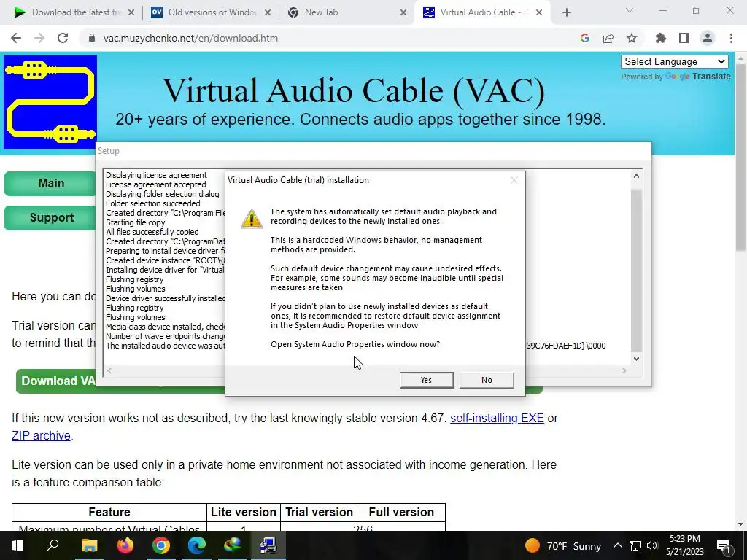The width and height of the screenshot is (747, 560).
Task: Select 'All files successfully copied' log line
Action: coord(152,232)
